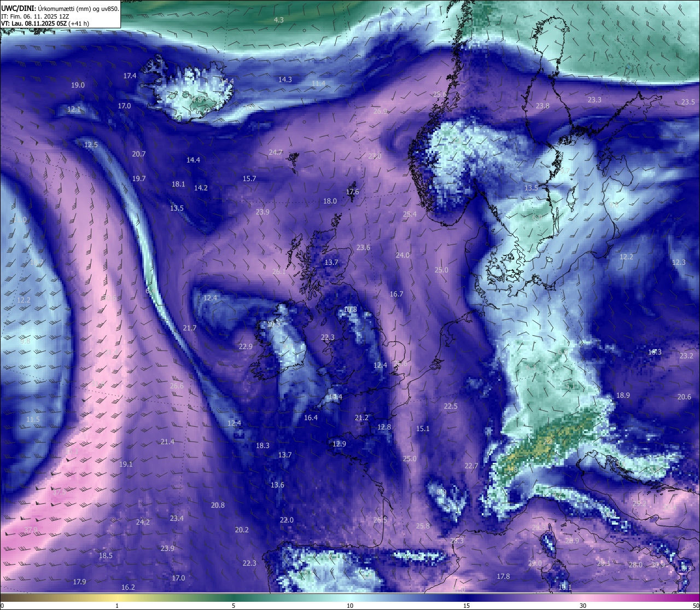Click the 22.0 value label
Screen dimensions: 700x610
click(x=287, y=520)
